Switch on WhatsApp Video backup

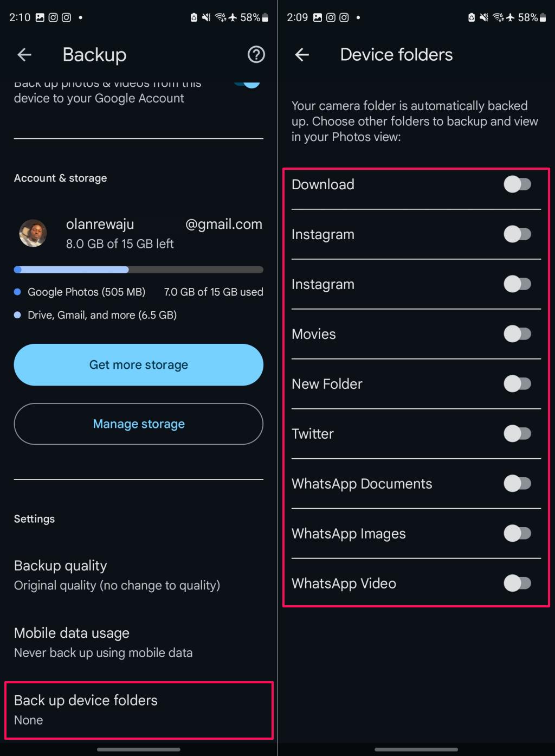[x=517, y=584]
